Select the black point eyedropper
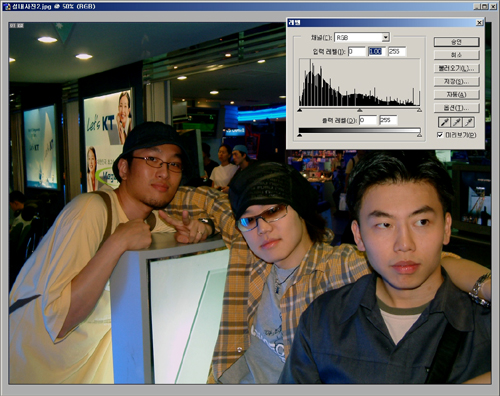This screenshot has width=500, height=396. [x=444, y=122]
